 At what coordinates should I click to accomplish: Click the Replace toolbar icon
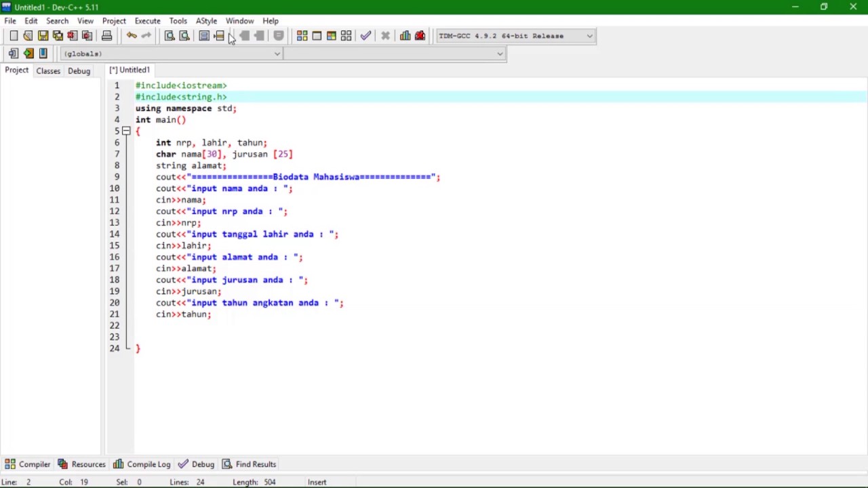pyautogui.click(x=184, y=36)
